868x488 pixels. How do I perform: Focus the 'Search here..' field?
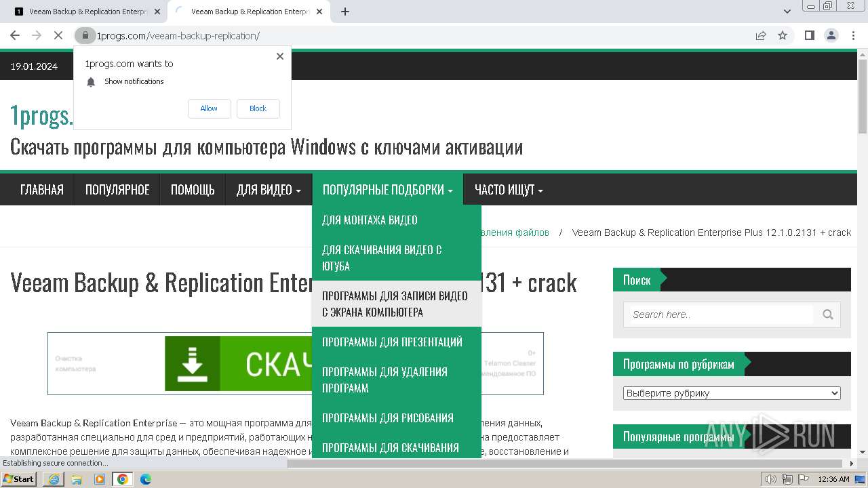[721, 314]
